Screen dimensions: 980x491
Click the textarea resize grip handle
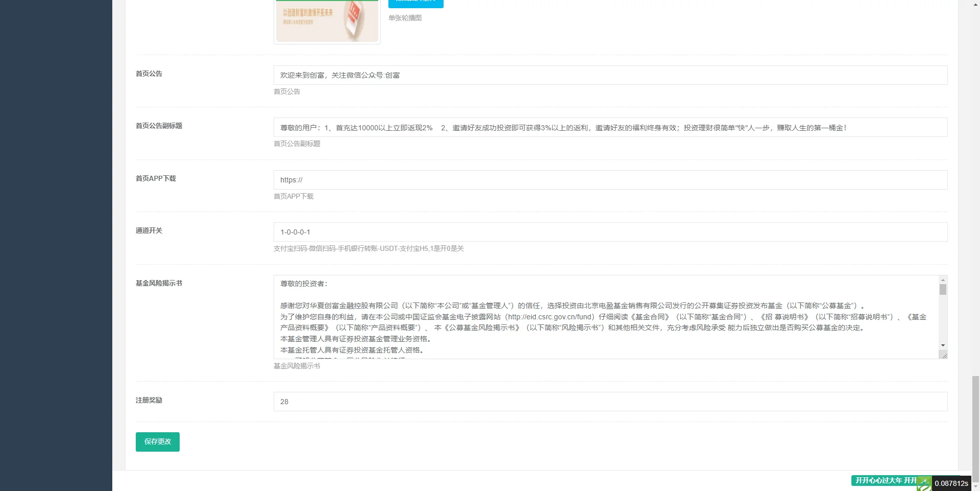click(944, 355)
